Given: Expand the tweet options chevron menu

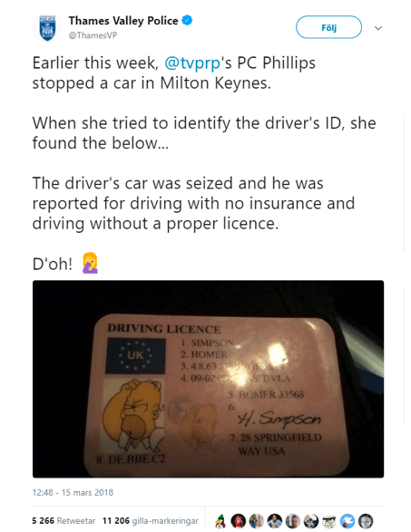Looking at the screenshot, I should coord(378,28).
